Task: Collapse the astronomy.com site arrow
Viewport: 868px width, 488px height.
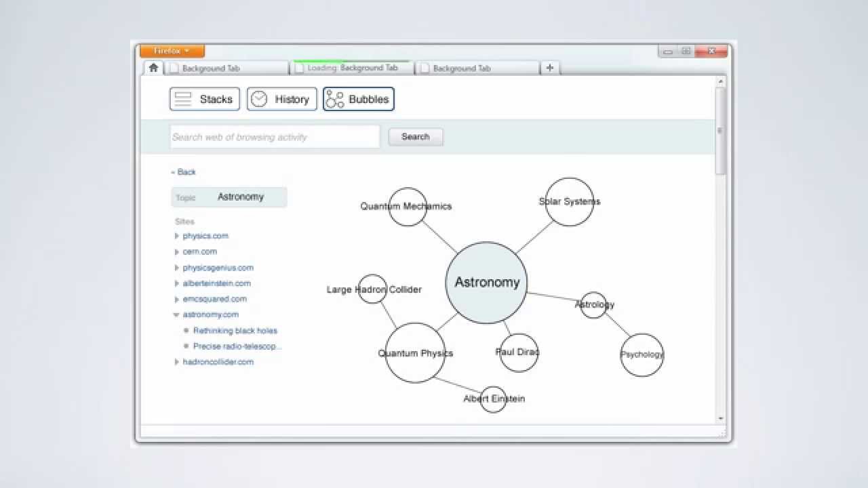Action: click(x=176, y=314)
